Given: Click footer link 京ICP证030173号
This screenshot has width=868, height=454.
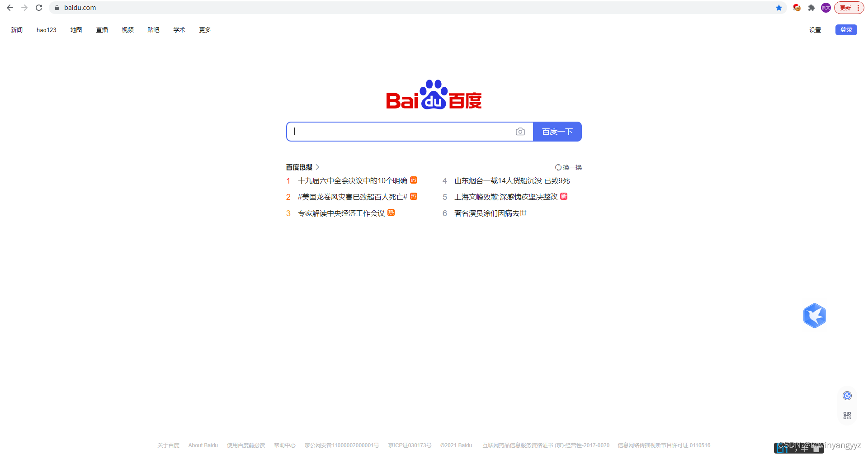Looking at the screenshot, I should [410, 445].
